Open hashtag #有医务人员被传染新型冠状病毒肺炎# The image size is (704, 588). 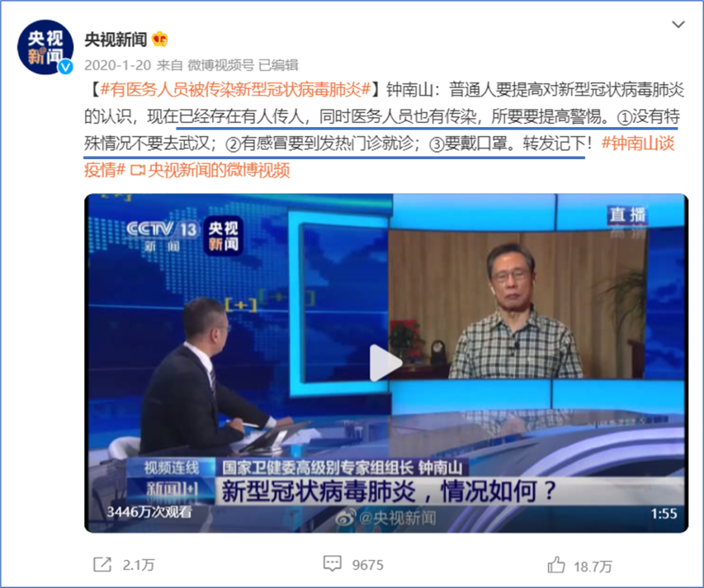pos(236,90)
